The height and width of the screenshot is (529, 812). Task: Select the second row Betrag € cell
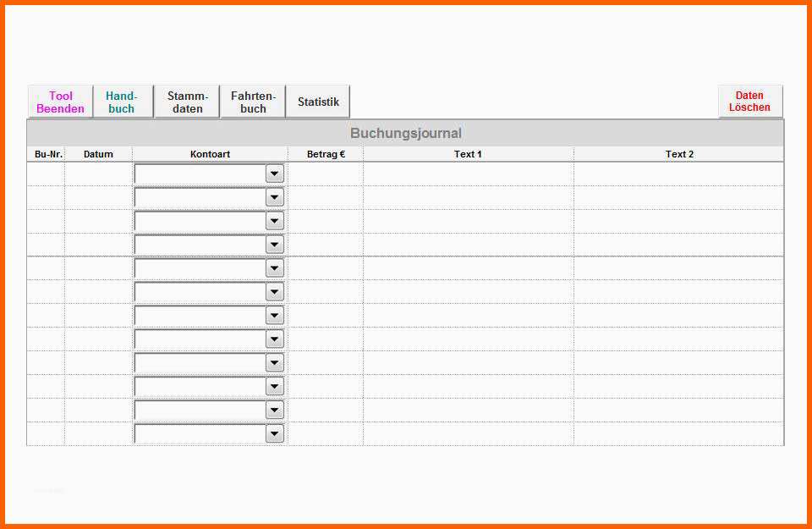tap(326, 197)
